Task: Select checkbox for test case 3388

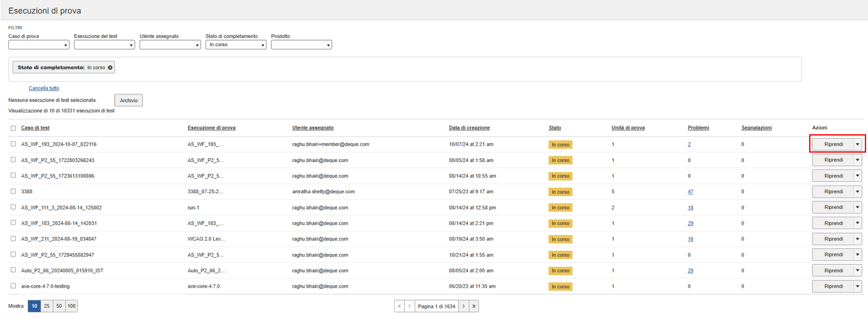Action: [14, 191]
